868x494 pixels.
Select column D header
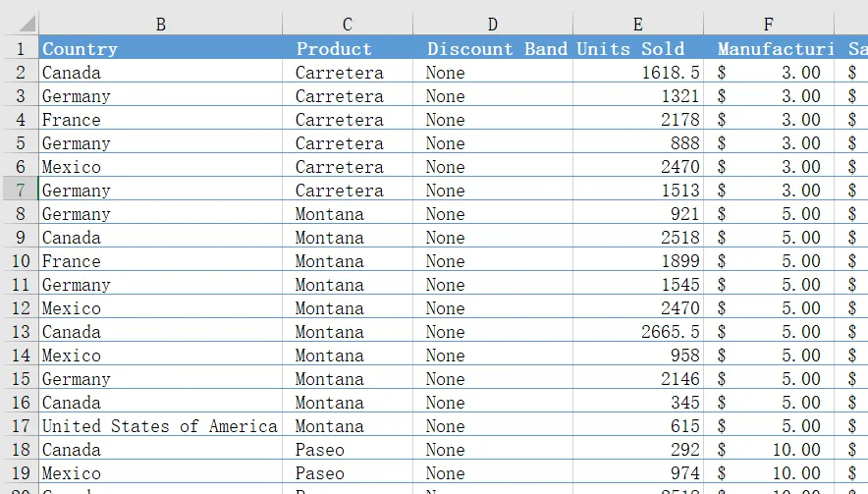click(492, 24)
